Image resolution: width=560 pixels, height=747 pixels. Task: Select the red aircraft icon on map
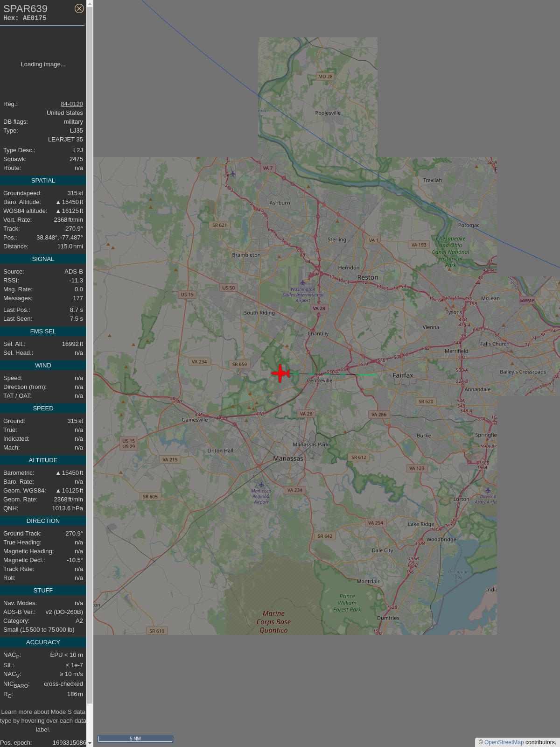pyautogui.click(x=280, y=373)
